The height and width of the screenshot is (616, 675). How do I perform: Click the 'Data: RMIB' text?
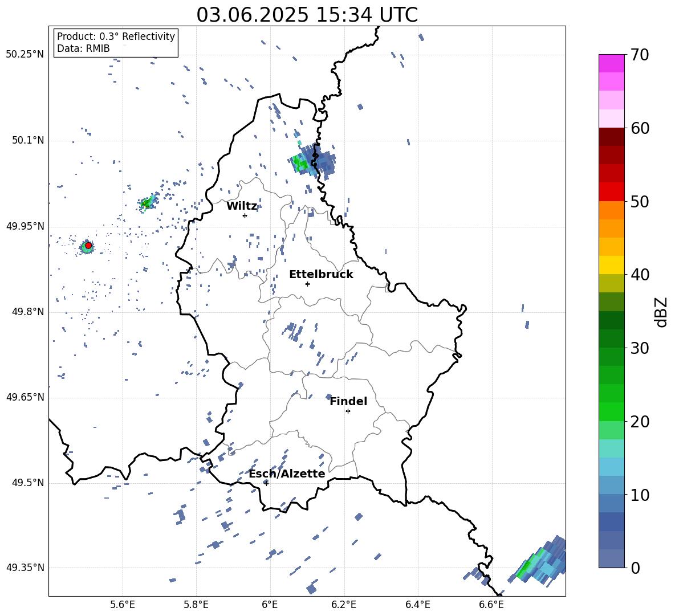pos(83,48)
